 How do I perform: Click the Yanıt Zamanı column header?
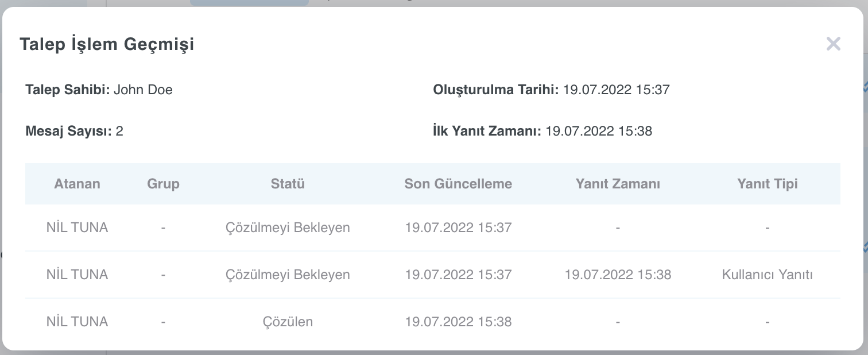[618, 184]
